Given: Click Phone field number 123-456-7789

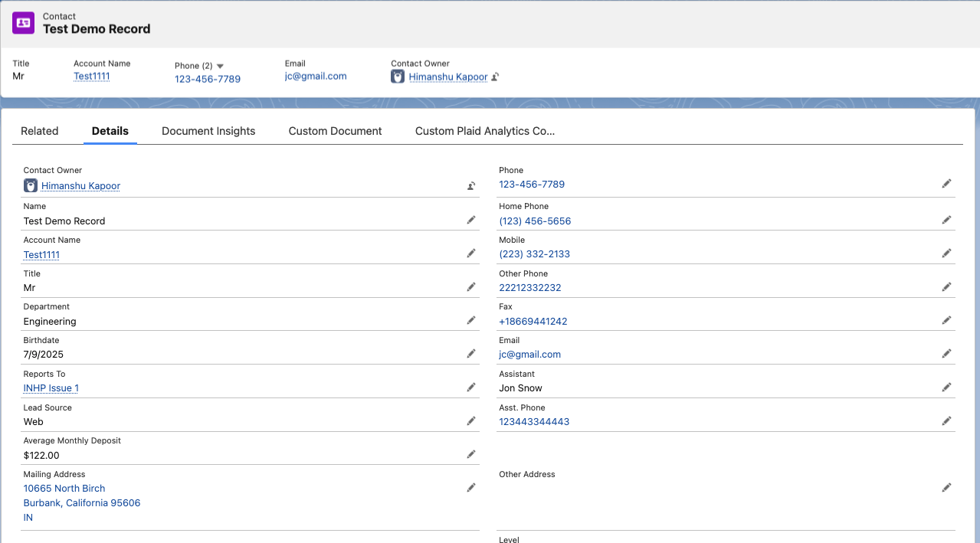Looking at the screenshot, I should tap(532, 185).
